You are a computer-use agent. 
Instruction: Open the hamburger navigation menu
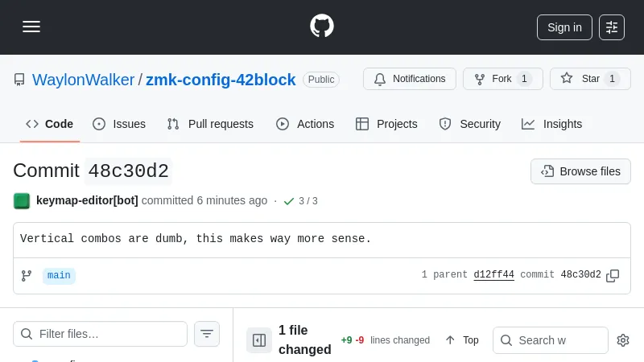pos(31,27)
